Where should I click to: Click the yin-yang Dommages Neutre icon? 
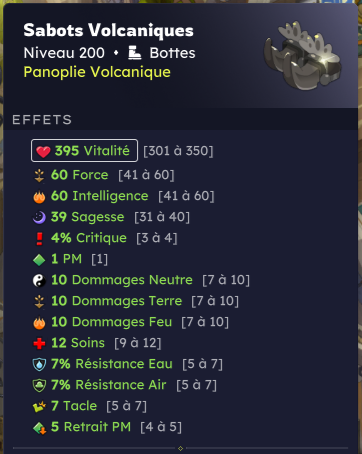(x=39, y=280)
